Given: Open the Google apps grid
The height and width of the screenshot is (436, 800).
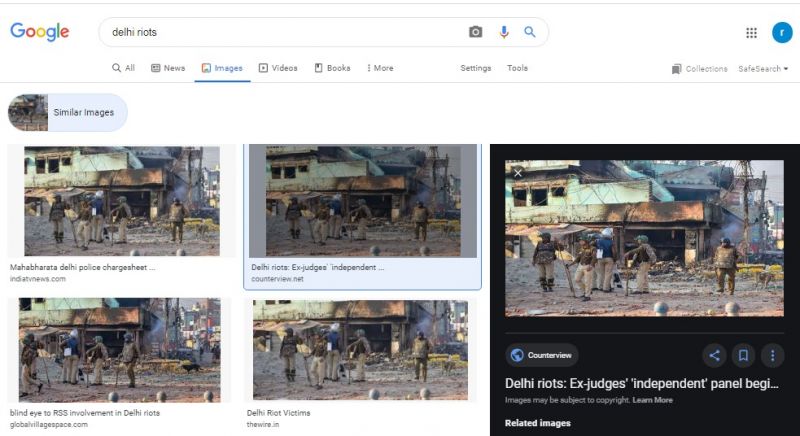Looking at the screenshot, I should pos(751,33).
